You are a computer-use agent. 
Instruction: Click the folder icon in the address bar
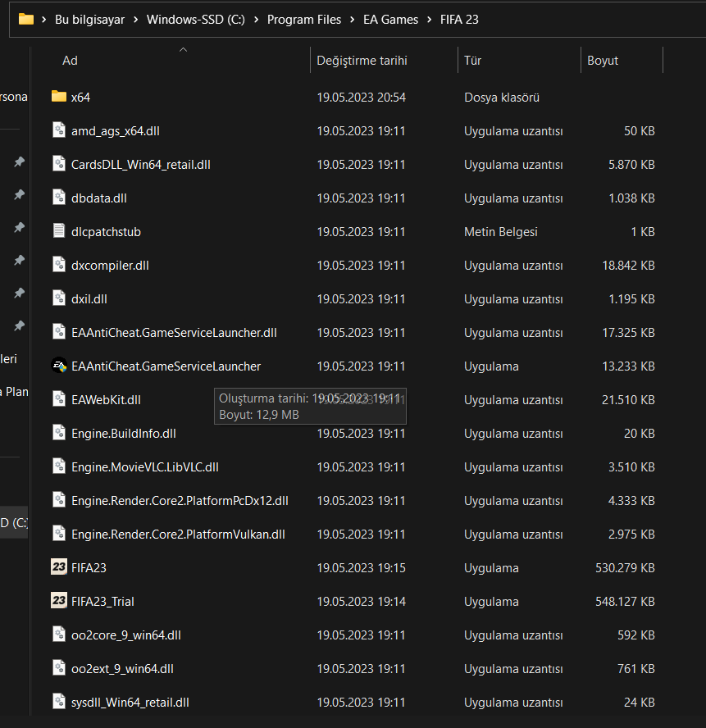[26, 19]
